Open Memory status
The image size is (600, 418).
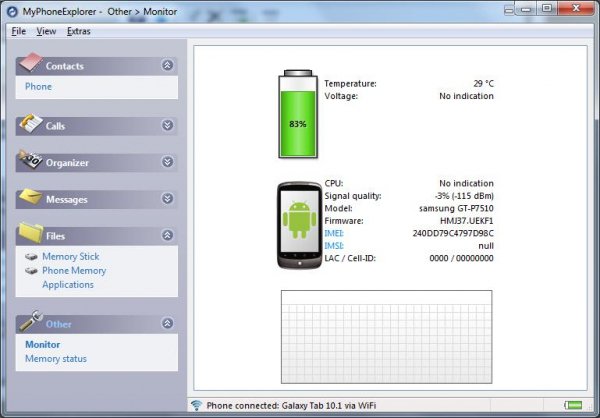pos(56,359)
